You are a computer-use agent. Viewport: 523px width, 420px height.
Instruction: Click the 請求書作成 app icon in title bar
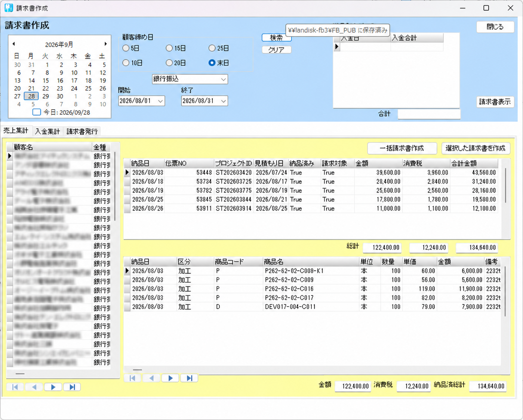(x=9, y=8)
